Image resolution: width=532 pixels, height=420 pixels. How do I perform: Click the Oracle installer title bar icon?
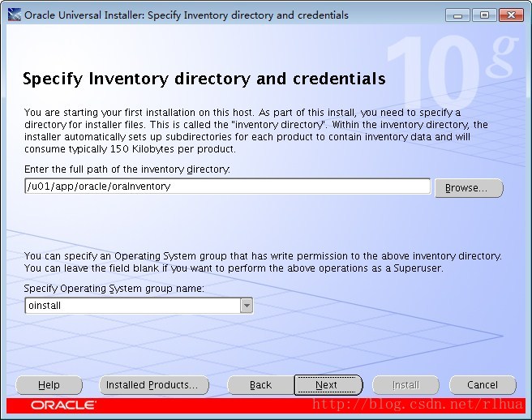15,15
